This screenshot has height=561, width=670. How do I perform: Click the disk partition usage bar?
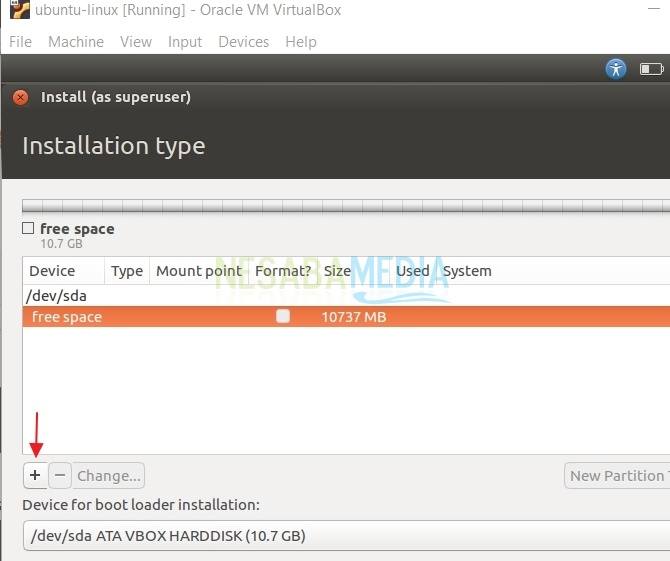[x=346, y=206]
